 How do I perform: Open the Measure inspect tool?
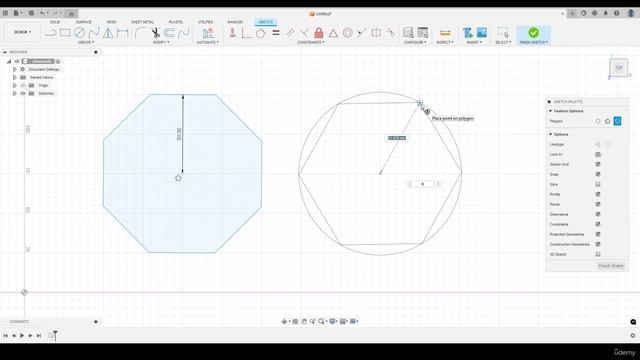(x=445, y=33)
